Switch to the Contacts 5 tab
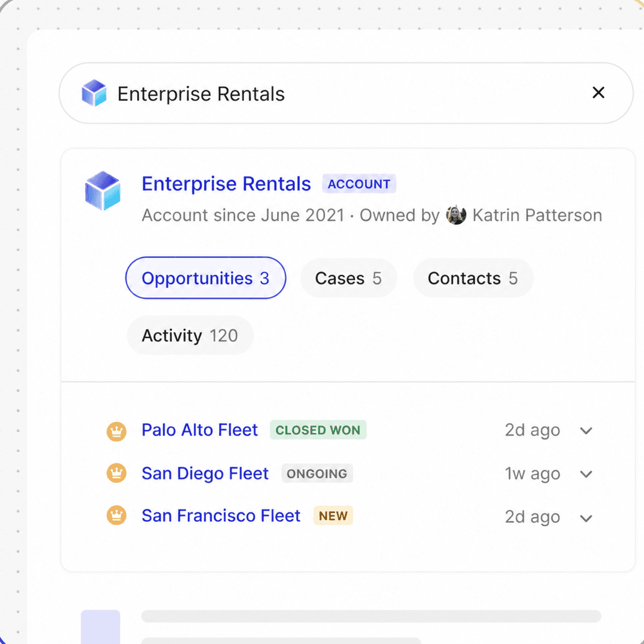The height and width of the screenshot is (644, 644). click(473, 278)
